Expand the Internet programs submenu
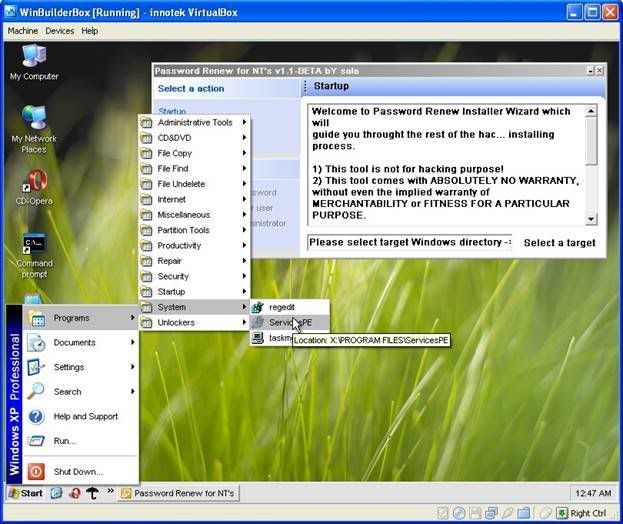The width and height of the screenshot is (623, 524). 194,199
